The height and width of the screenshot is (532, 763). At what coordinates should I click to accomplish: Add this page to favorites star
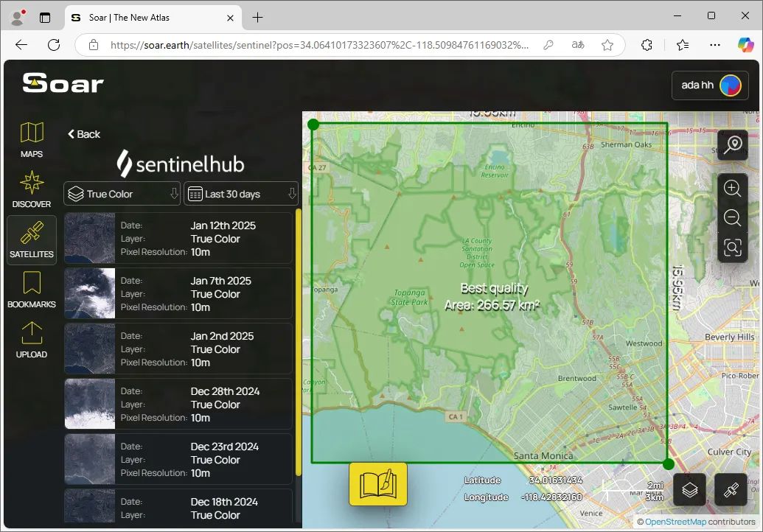[x=607, y=45]
